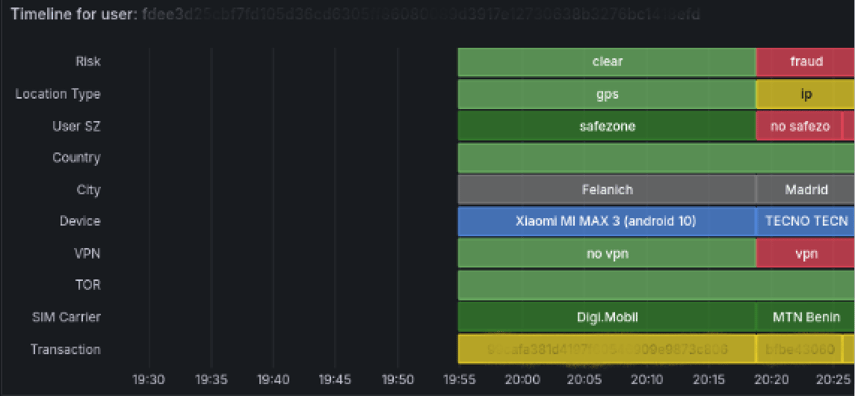Click the 'Digi.Mobil' SIM Carrier bar
855x396 pixels.
point(607,317)
